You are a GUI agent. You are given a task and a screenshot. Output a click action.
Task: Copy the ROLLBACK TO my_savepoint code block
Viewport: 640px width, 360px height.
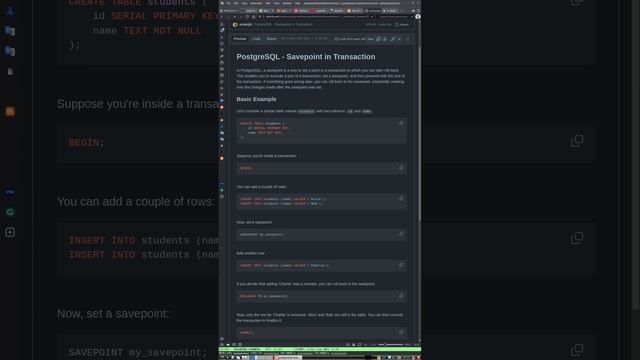401,296
